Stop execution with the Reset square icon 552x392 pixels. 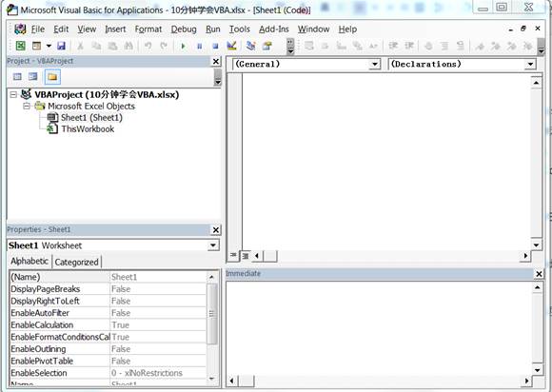click(215, 46)
